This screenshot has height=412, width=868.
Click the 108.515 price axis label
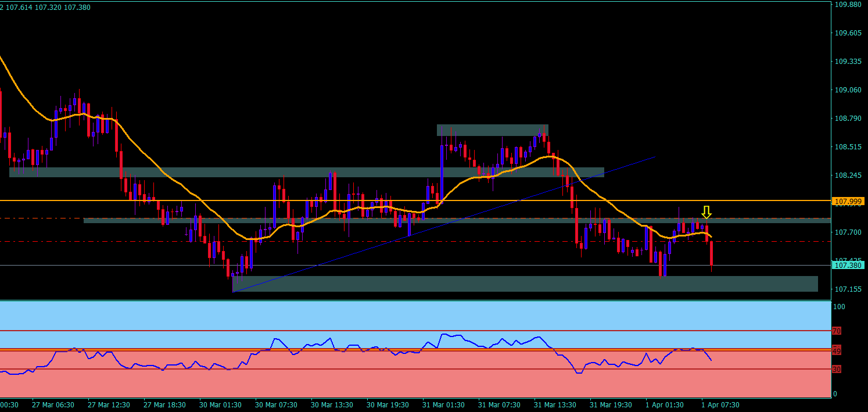click(x=848, y=146)
